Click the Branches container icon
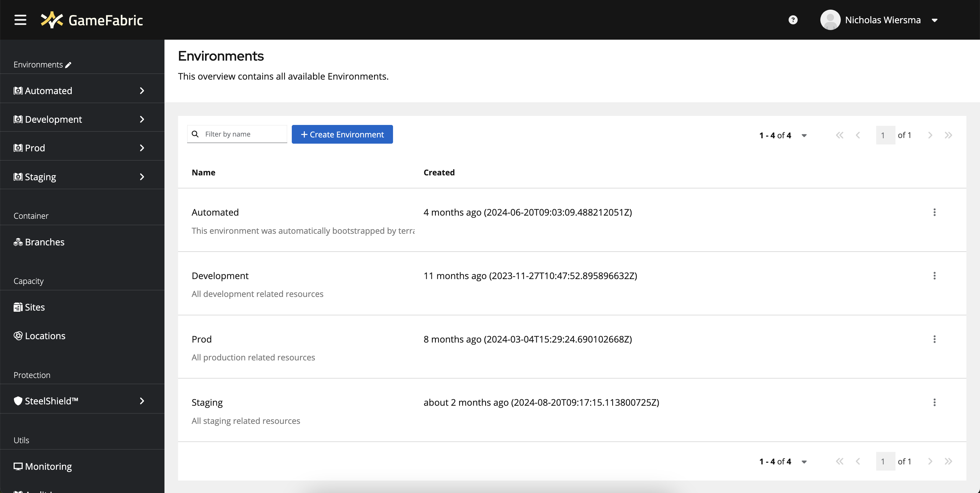This screenshot has height=493, width=980. click(18, 241)
